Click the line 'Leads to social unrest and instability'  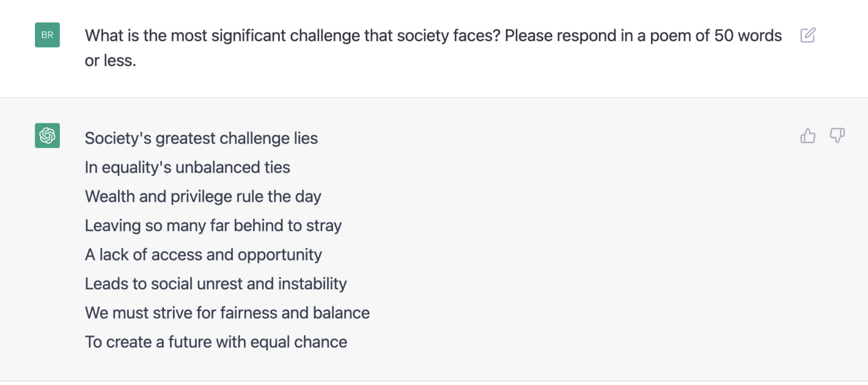point(215,284)
